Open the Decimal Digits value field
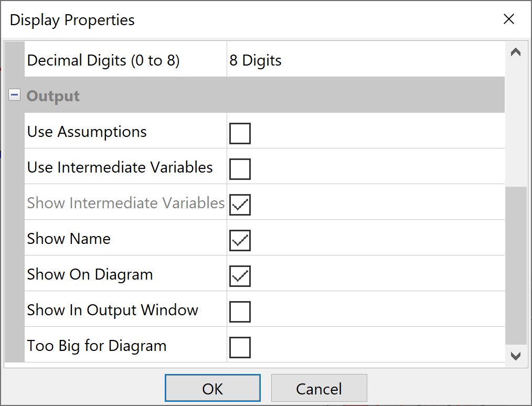This screenshot has height=406, width=532. pos(365,60)
